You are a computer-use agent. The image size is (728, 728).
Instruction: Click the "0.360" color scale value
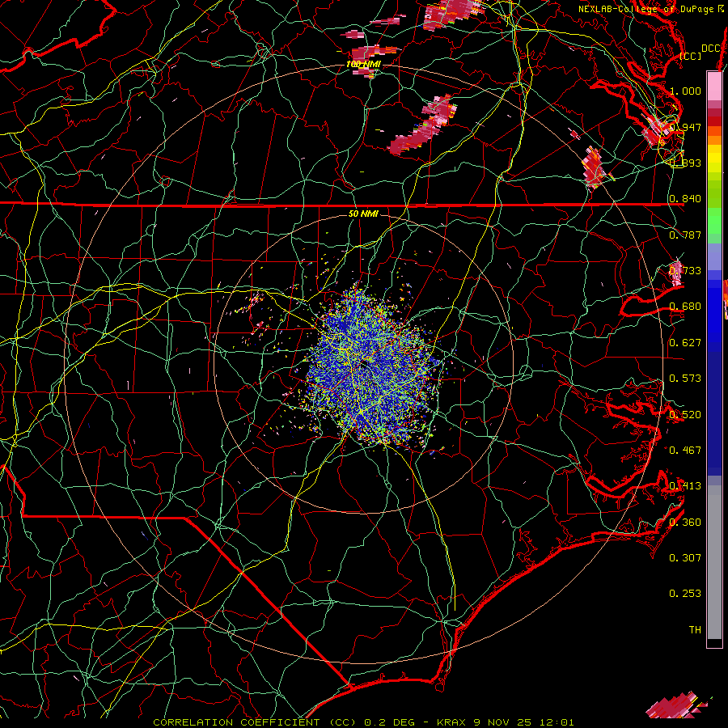(685, 523)
